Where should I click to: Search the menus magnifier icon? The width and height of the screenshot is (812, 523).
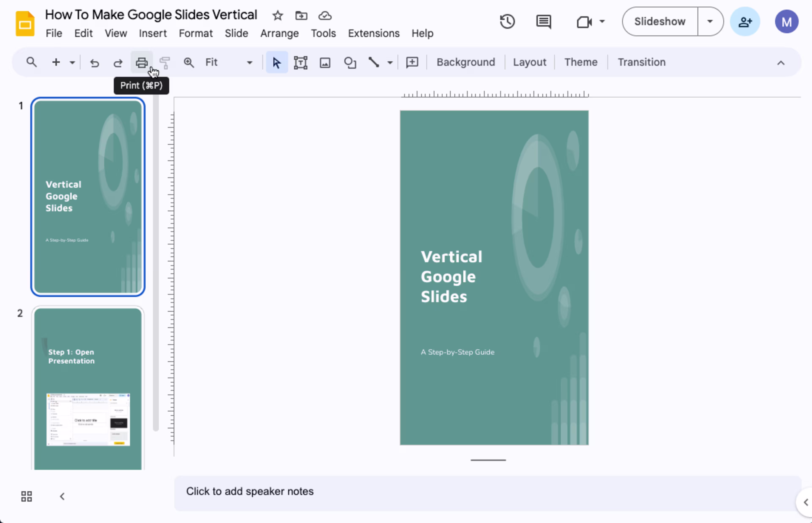pyautogui.click(x=32, y=62)
